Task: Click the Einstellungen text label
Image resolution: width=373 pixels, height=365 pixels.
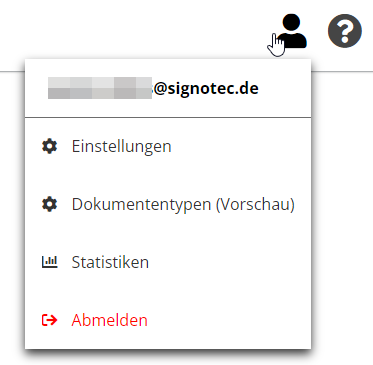Action: [122, 147]
